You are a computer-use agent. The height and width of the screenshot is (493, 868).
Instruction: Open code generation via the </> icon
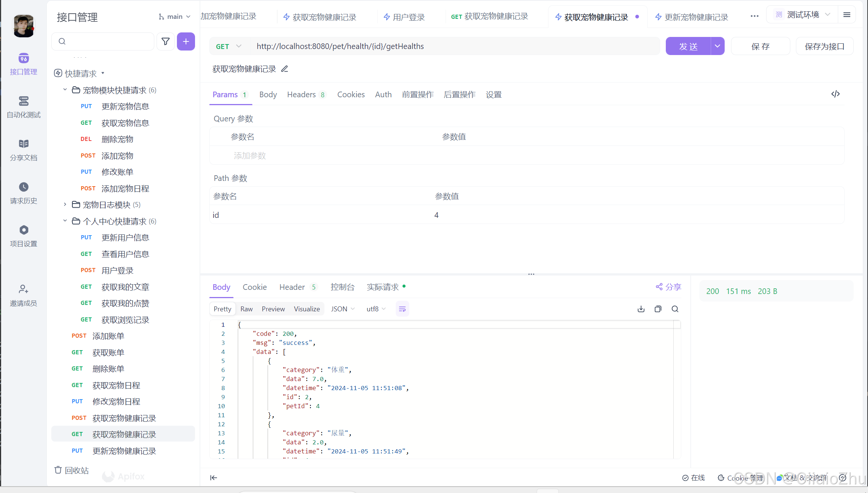[x=836, y=94]
